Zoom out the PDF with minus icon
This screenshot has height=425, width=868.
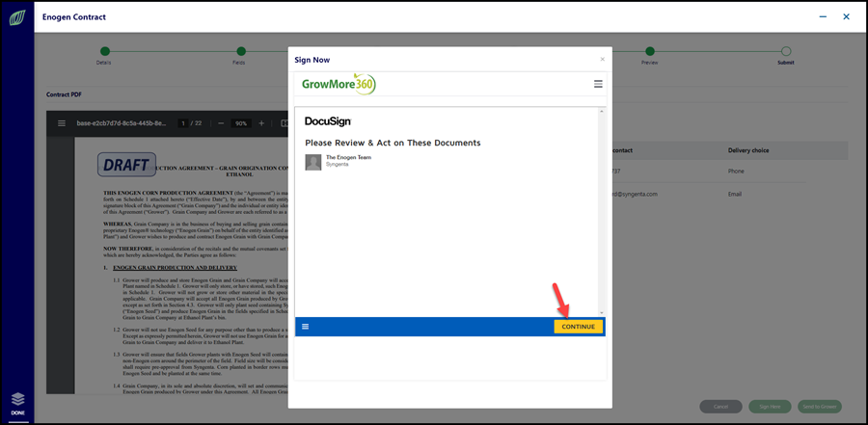220,122
